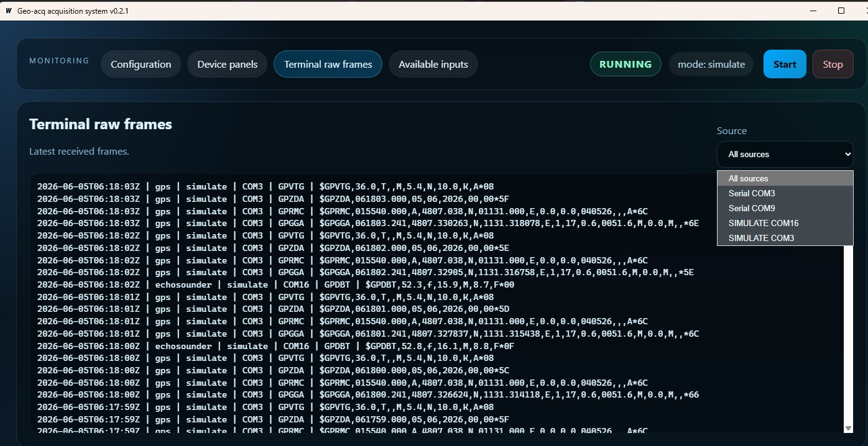Click the GPGGA frame starting 061802.241
The height and width of the screenshot is (446, 868).
pyautogui.click(x=366, y=272)
